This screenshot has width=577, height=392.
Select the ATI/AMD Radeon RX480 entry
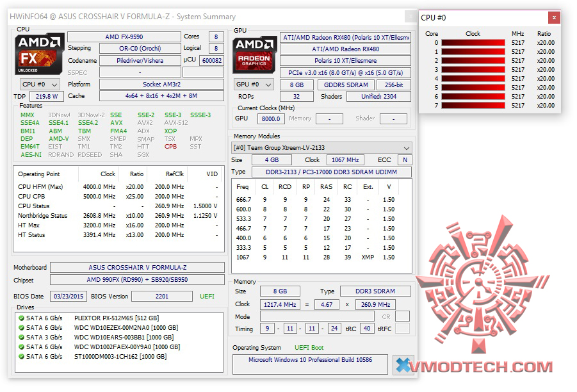click(x=346, y=49)
